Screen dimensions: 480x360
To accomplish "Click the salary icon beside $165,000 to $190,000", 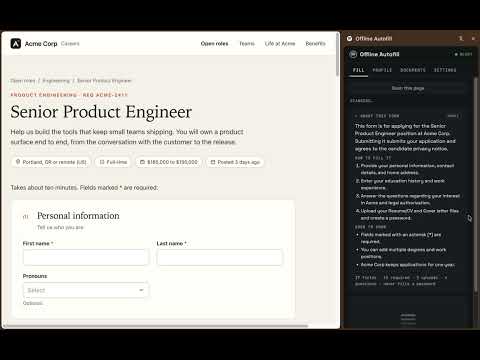I will (x=142, y=162).
